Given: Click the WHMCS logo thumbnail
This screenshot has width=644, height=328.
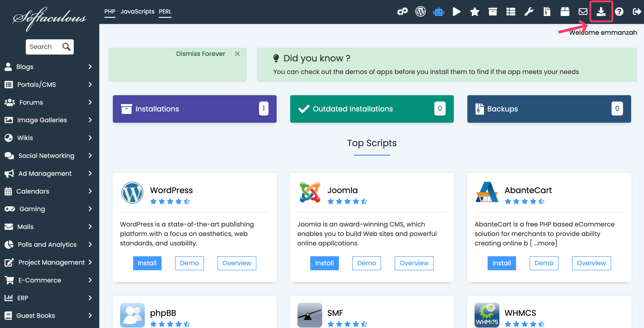Looking at the screenshot, I should click(487, 315).
